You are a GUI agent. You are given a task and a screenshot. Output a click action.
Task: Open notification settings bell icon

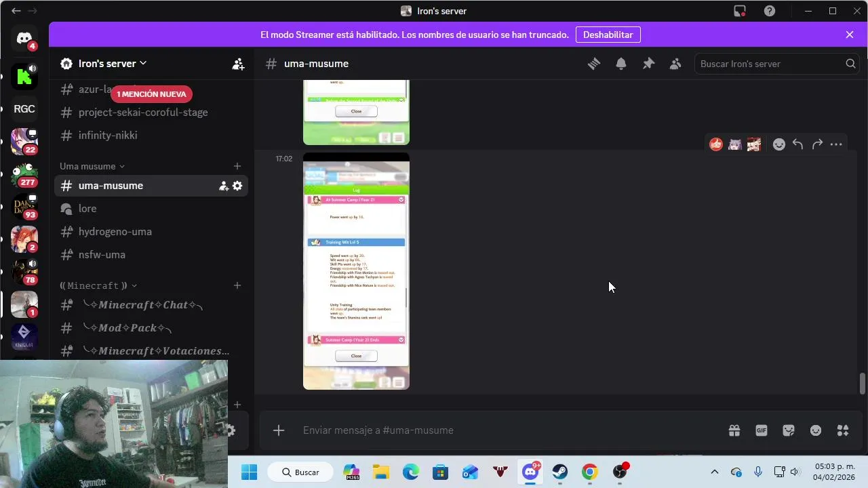(621, 64)
